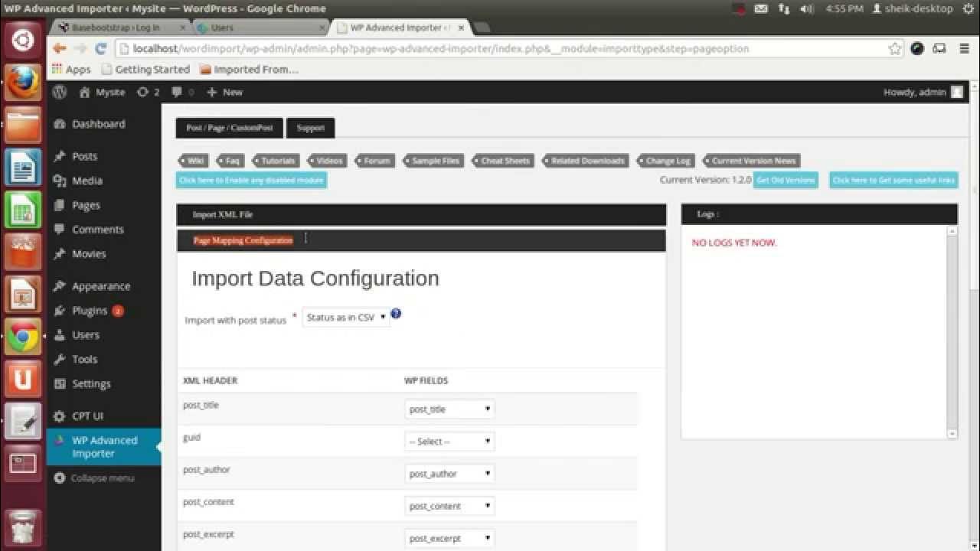Open WP field dropdown for post_title

point(449,409)
